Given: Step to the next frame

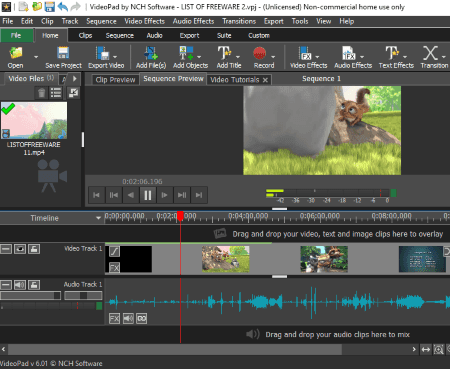Looking at the screenshot, I should pos(165,195).
